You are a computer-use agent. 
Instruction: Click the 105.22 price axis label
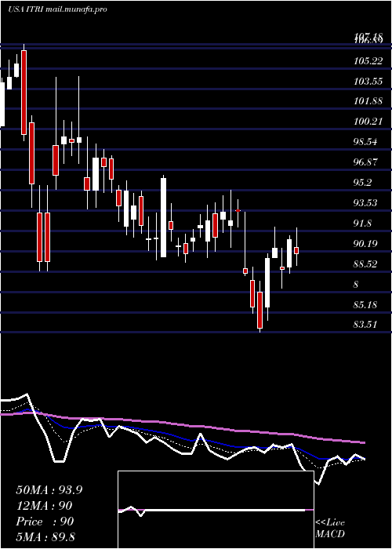click(368, 61)
